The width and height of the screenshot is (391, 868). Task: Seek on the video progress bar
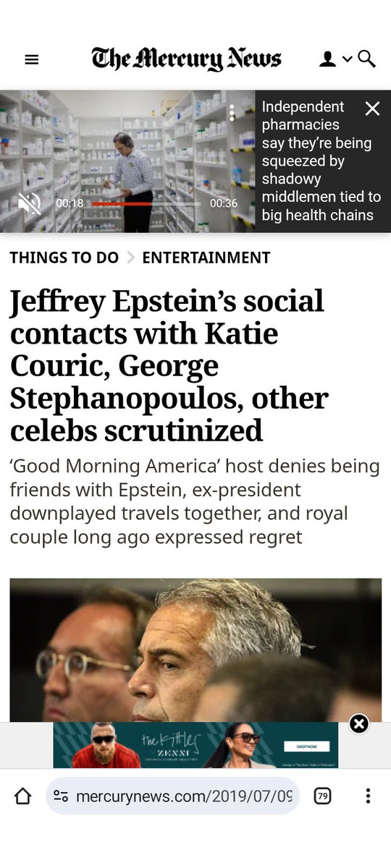(x=146, y=204)
